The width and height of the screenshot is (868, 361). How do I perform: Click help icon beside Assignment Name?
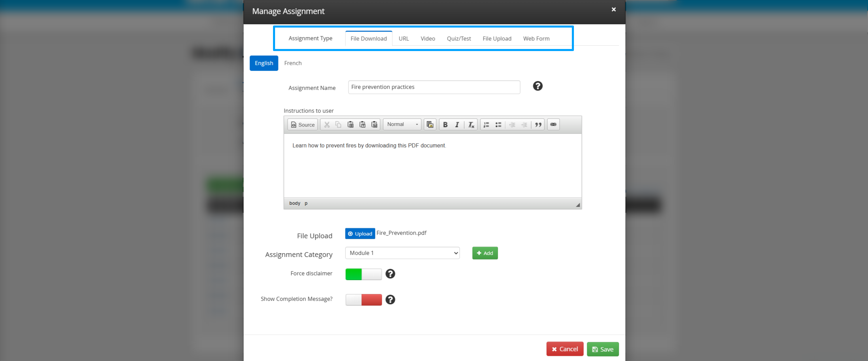pos(538,86)
